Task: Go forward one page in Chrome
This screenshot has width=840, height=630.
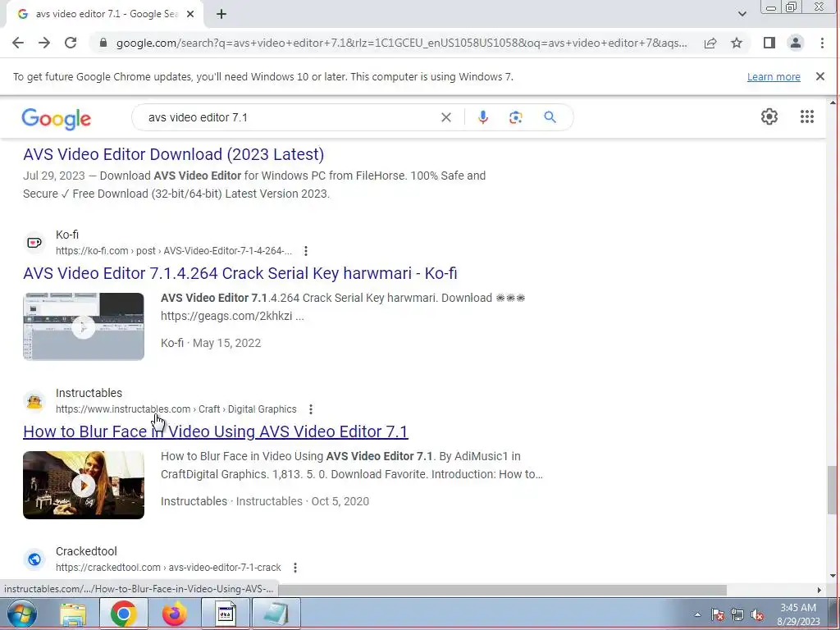Action: (x=44, y=43)
